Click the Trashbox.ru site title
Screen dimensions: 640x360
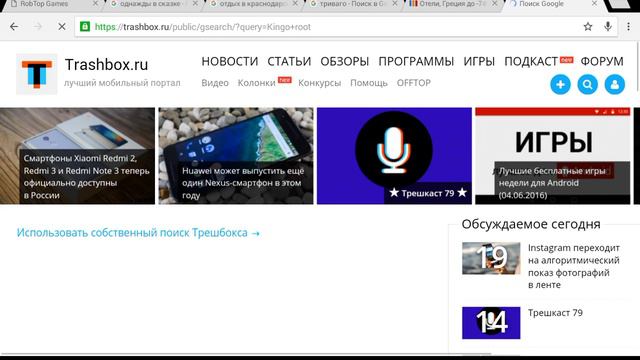[x=107, y=64]
